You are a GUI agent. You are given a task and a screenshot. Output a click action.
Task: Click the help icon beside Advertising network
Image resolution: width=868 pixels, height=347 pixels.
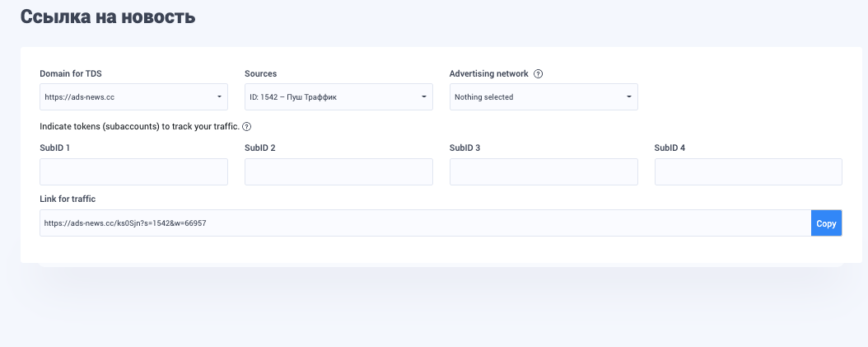538,74
